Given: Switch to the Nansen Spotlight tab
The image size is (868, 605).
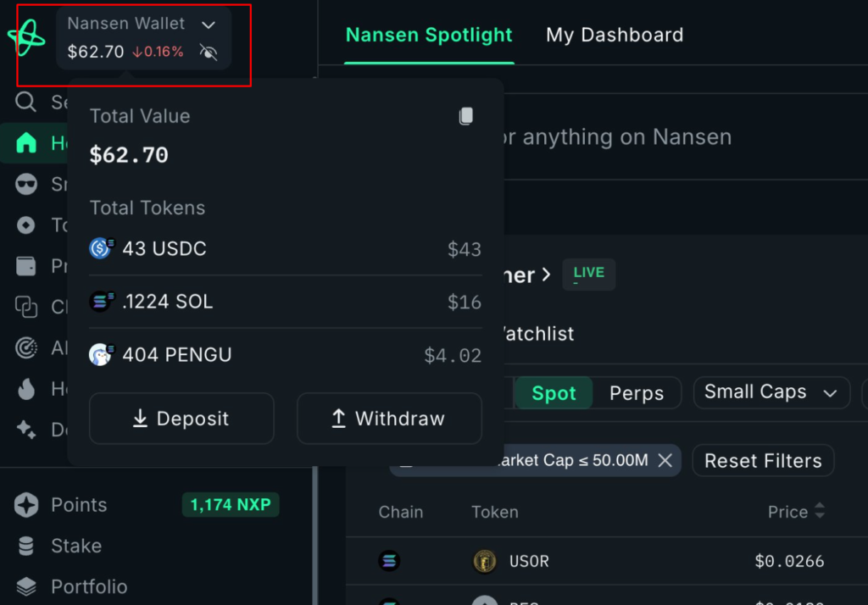Looking at the screenshot, I should click(429, 35).
